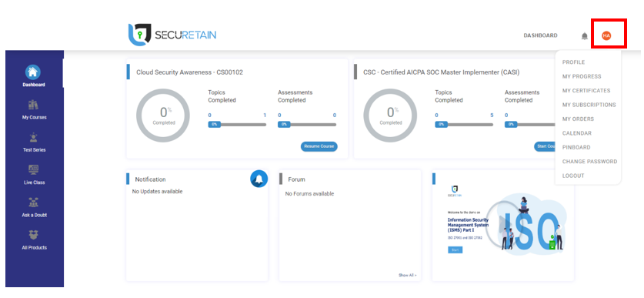Select PROFILE from the user menu
This screenshot has height=298, width=644.
pos(573,62)
